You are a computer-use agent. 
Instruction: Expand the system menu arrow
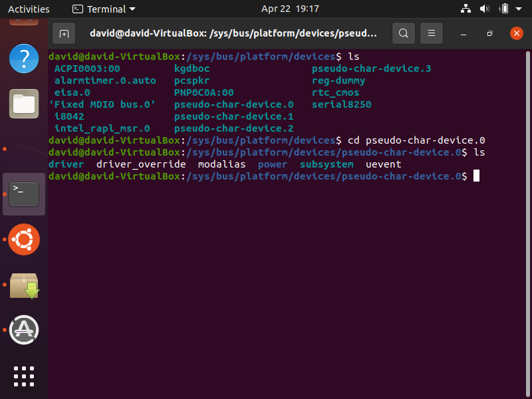tap(520, 9)
